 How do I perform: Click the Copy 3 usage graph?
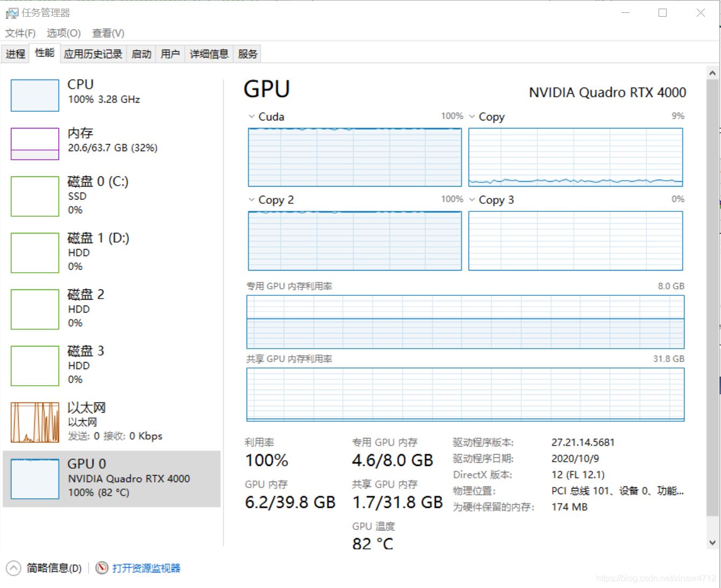[576, 240]
